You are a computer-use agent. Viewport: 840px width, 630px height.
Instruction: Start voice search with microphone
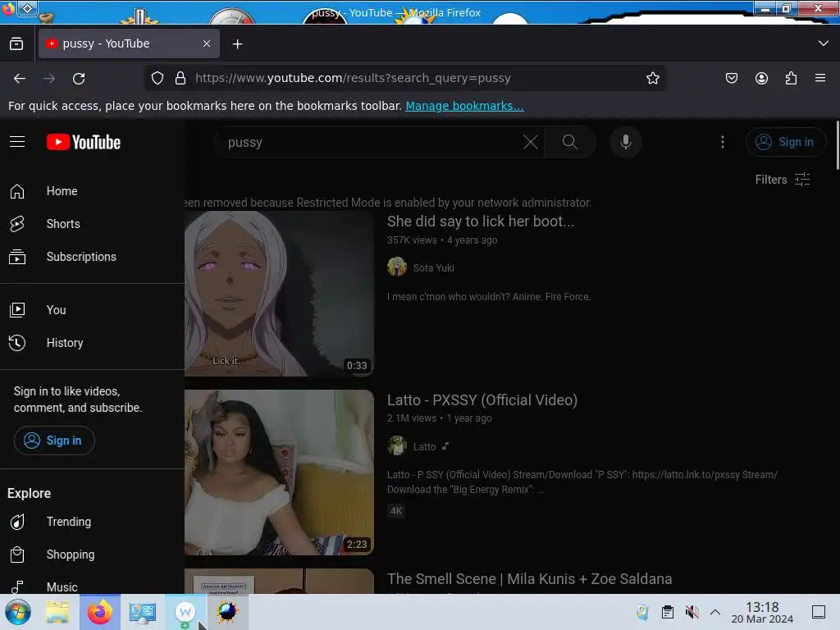pyautogui.click(x=626, y=142)
